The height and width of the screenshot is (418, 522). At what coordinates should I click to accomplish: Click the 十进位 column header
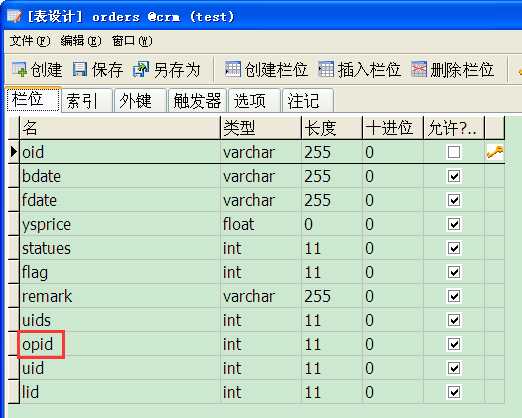pyautogui.click(x=393, y=128)
